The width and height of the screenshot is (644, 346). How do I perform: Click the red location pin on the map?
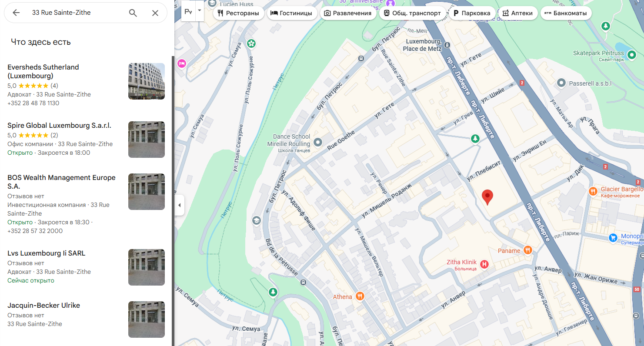(488, 197)
